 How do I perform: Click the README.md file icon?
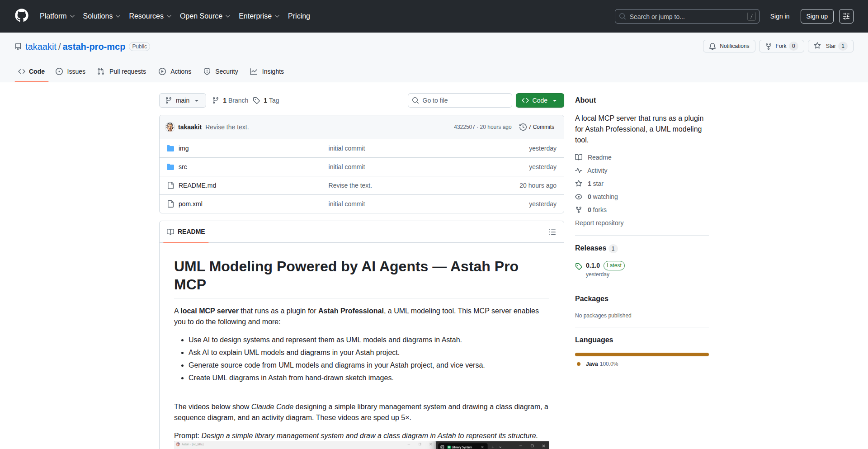[x=170, y=185]
